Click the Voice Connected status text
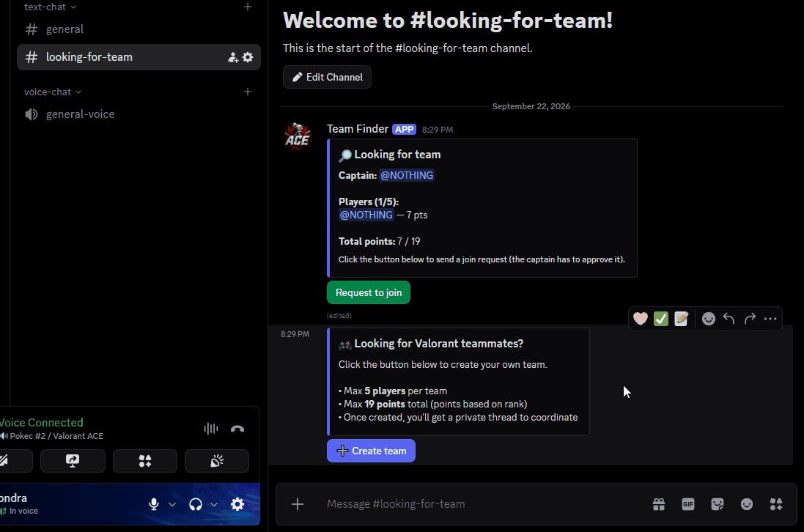This screenshot has height=532, width=804. click(42, 423)
